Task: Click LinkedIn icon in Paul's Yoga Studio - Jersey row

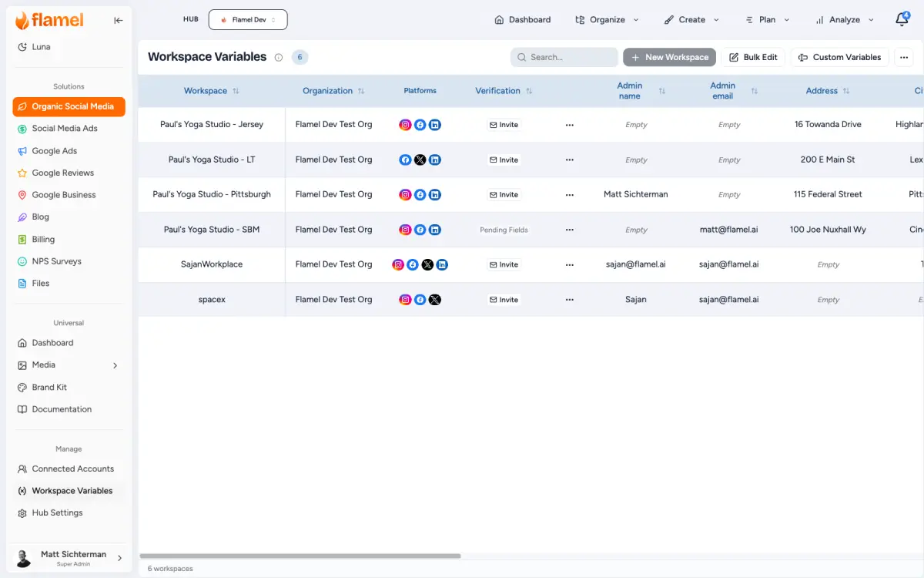Action: [x=435, y=125]
